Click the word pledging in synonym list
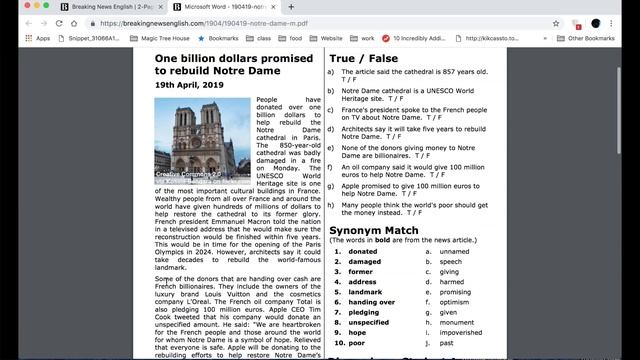Viewport: 640px width, 360px height. [363, 313]
